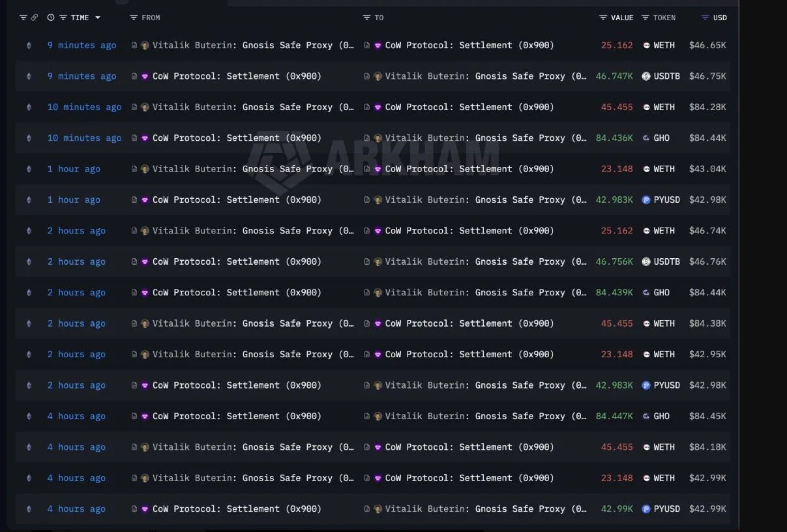This screenshot has width=787, height=532.
Task: Click the Ethereum chain icon in the $84.28K row
Action: pyautogui.click(x=28, y=107)
